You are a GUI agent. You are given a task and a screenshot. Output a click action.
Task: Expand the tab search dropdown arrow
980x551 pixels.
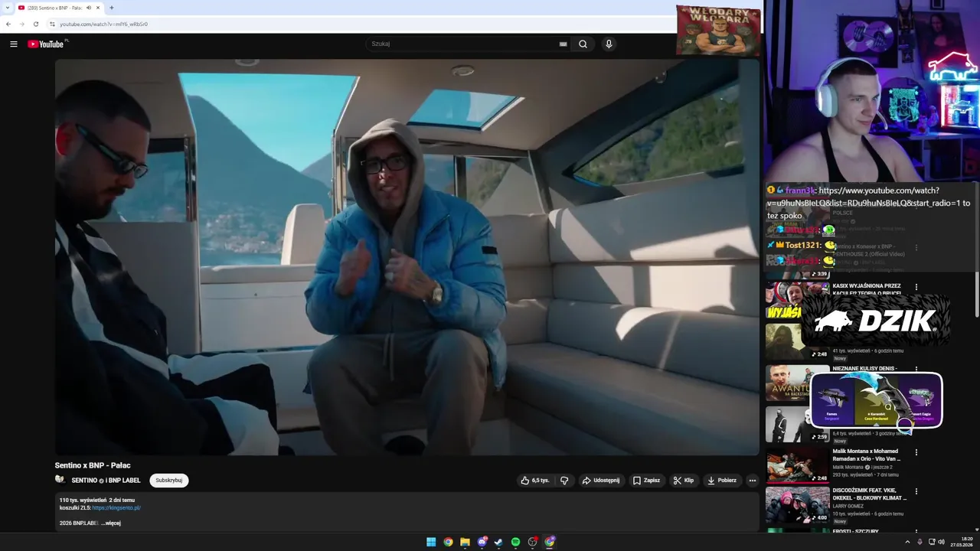point(7,8)
